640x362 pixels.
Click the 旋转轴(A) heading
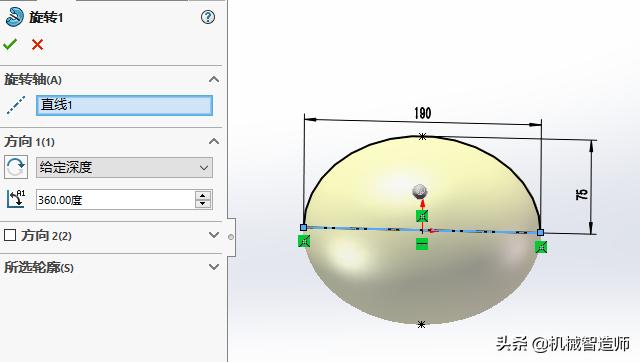(x=33, y=80)
